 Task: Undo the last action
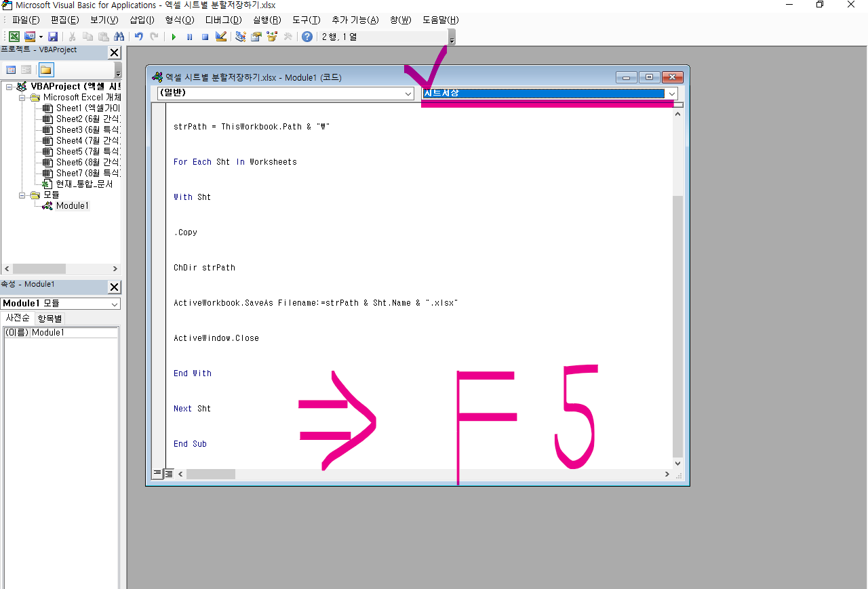[x=139, y=37]
